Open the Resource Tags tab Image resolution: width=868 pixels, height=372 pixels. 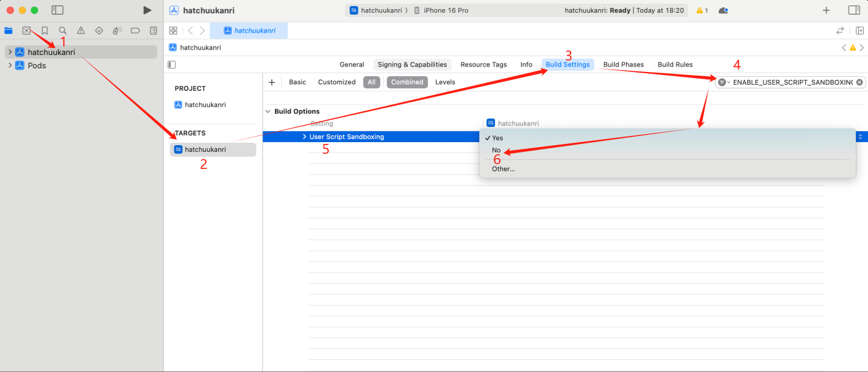click(483, 65)
